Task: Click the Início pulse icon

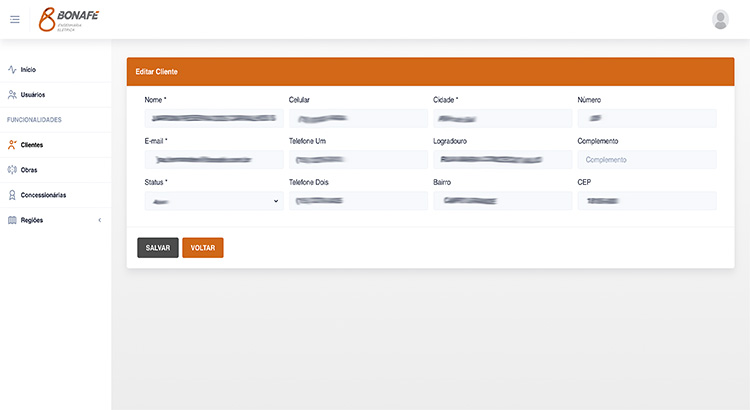Action: click(x=12, y=70)
